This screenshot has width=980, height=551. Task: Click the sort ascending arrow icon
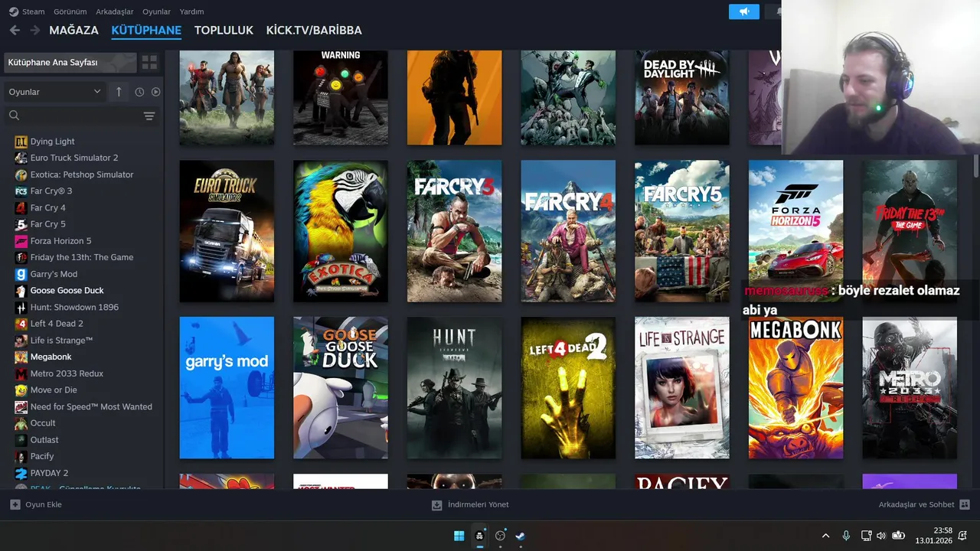(x=119, y=92)
